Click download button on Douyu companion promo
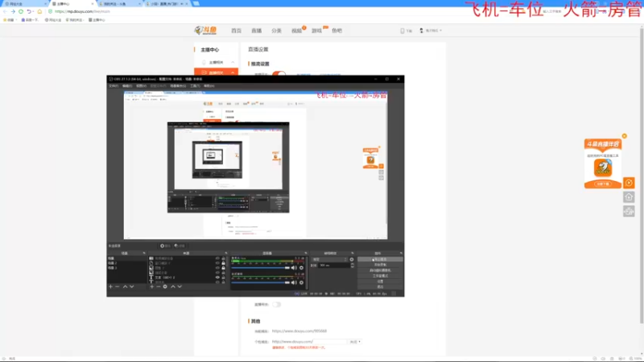This screenshot has width=644, height=362. tap(603, 184)
